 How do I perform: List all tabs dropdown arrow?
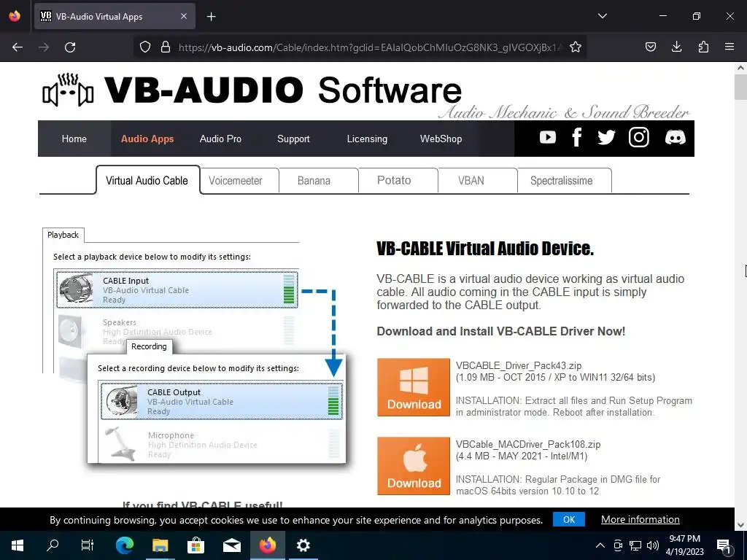click(602, 16)
